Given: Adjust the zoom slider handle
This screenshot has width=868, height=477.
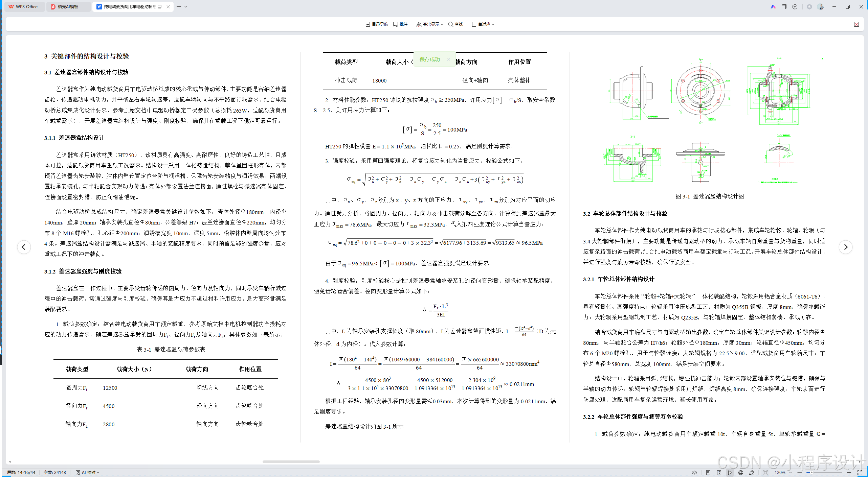Looking at the screenshot, I should (x=811, y=473).
